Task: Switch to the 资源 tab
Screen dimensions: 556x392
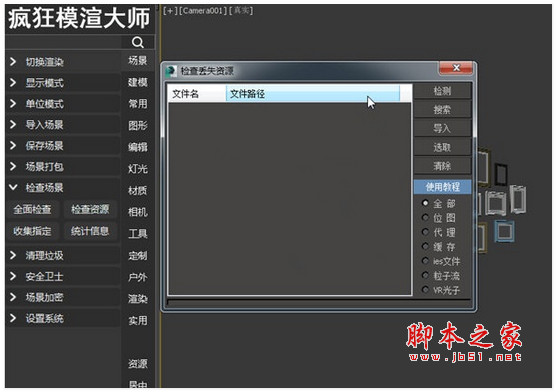Action: click(138, 364)
